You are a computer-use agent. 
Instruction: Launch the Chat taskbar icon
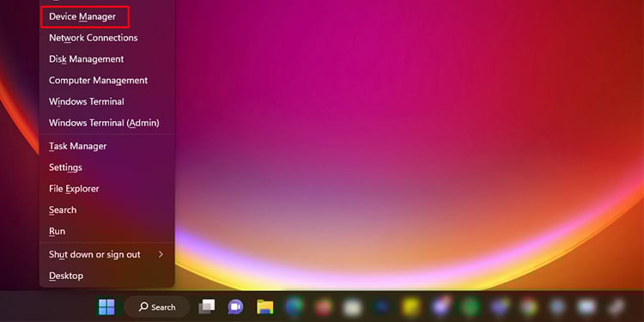(235, 307)
